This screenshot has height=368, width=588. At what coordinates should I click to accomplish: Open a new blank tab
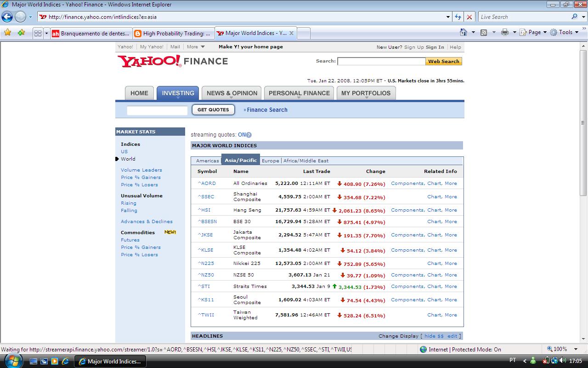(x=304, y=33)
